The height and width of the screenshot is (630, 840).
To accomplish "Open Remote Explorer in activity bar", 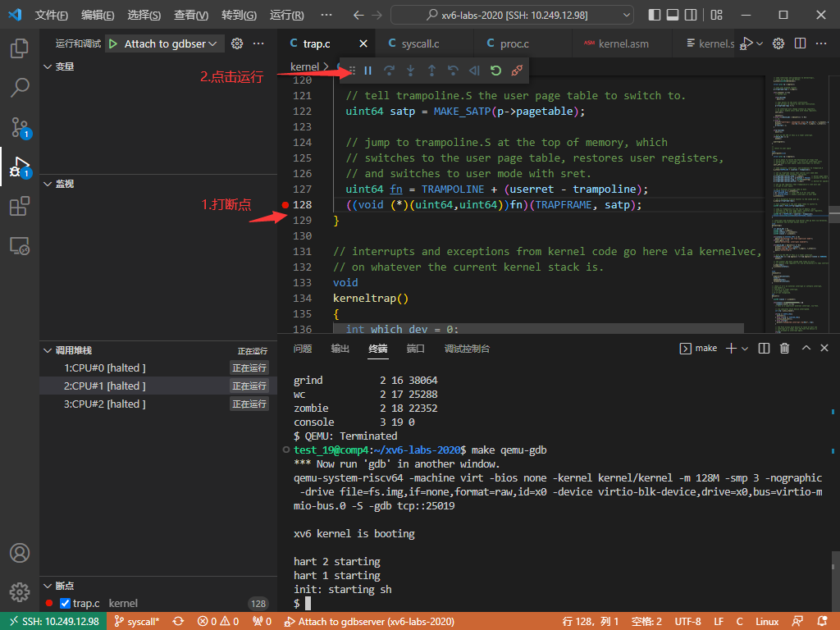I will (20, 245).
